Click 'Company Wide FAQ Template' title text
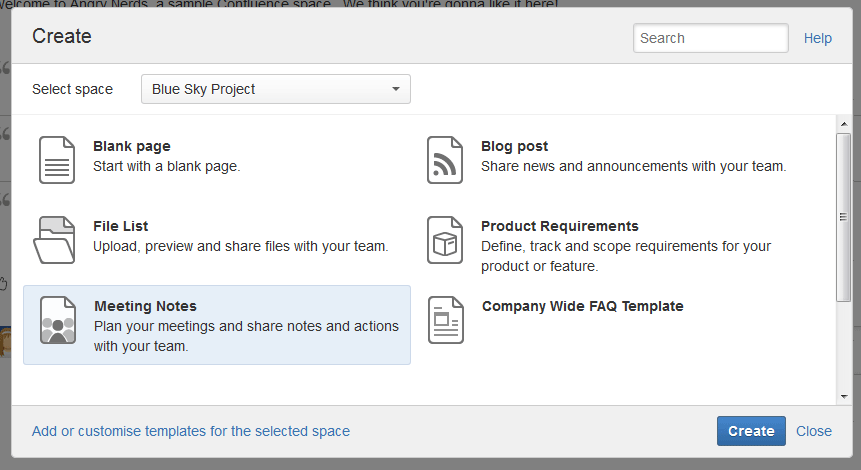 coord(583,306)
